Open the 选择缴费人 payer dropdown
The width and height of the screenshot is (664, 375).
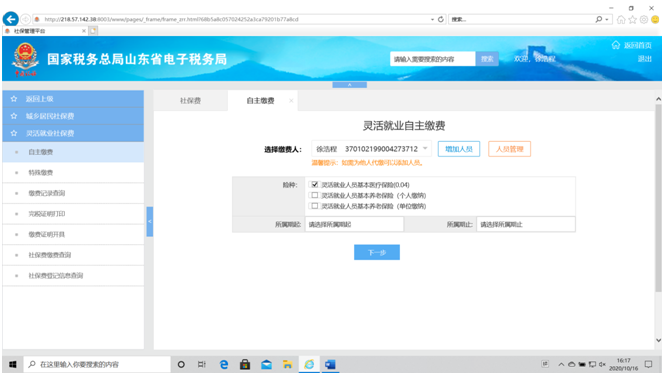(x=371, y=149)
